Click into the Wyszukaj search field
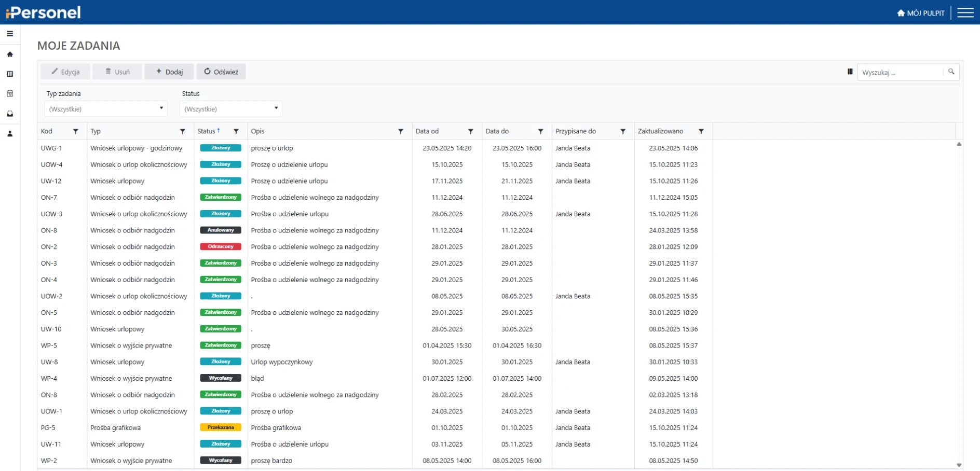 [x=900, y=73]
